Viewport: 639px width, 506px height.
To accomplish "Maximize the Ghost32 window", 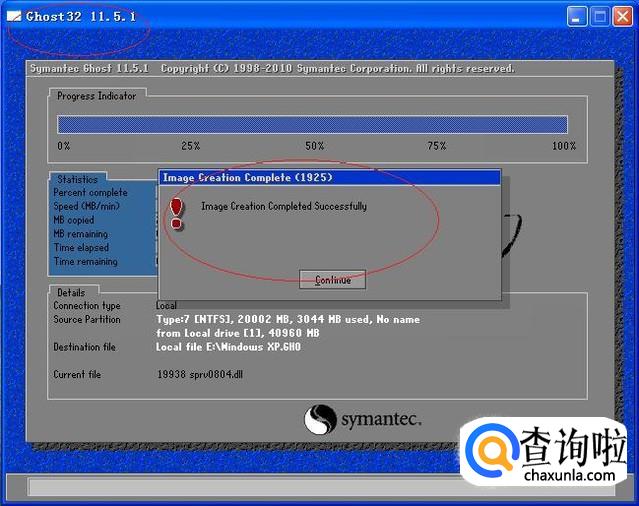I will [599, 17].
